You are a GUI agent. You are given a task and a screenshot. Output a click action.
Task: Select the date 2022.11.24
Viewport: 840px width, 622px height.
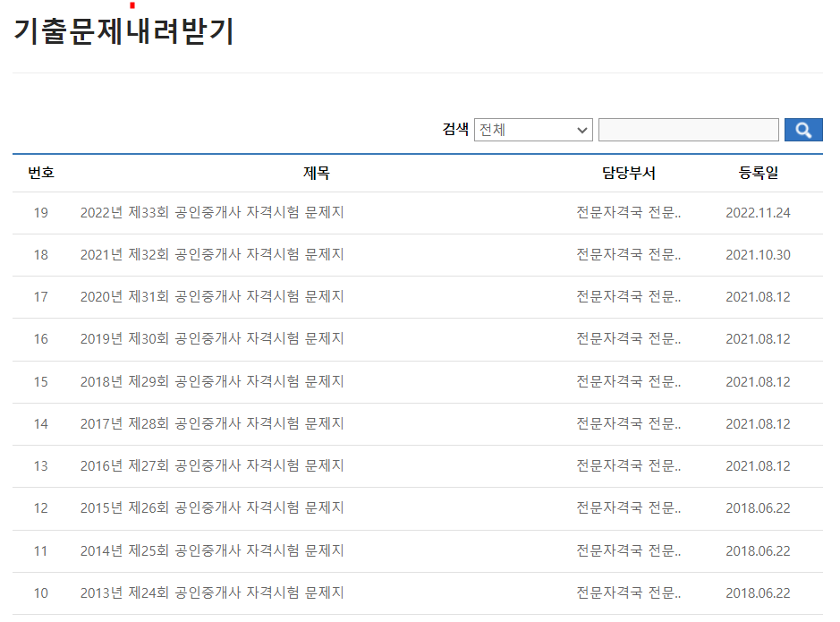(758, 213)
